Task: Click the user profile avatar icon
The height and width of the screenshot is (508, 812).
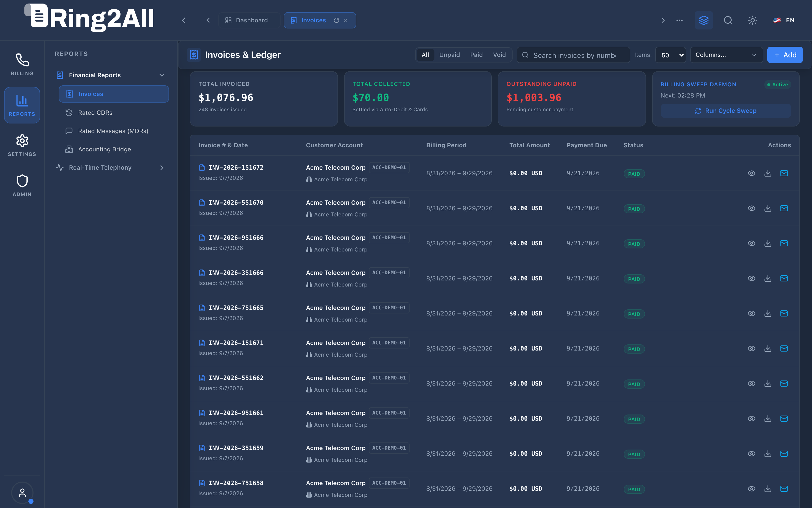Action: (x=22, y=493)
